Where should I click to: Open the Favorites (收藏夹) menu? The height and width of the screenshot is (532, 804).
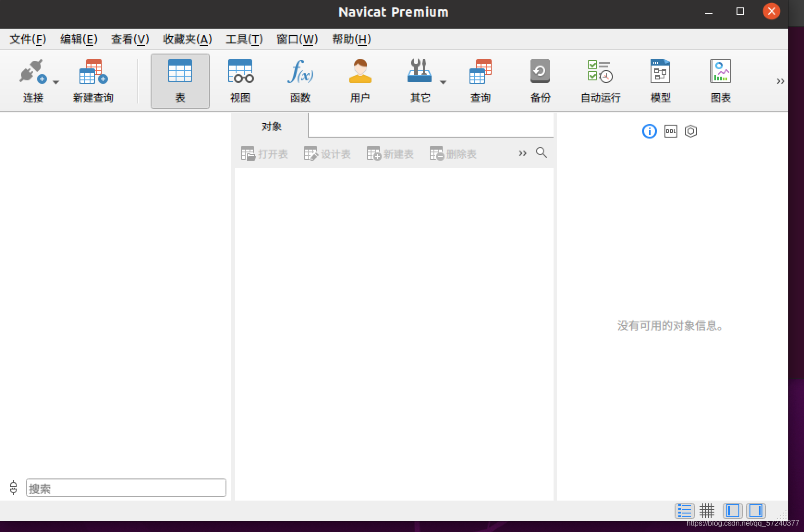[187, 39]
